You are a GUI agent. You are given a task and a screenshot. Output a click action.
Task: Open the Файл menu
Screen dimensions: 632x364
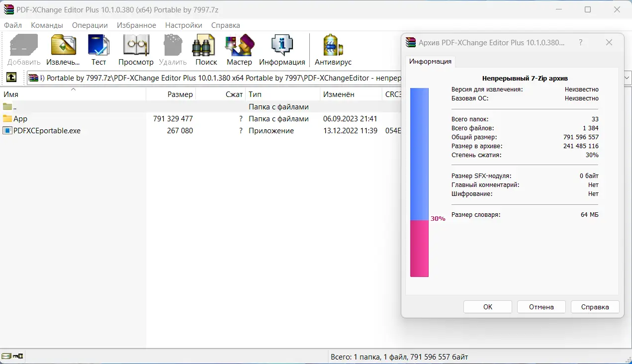[x=13, y=25]
